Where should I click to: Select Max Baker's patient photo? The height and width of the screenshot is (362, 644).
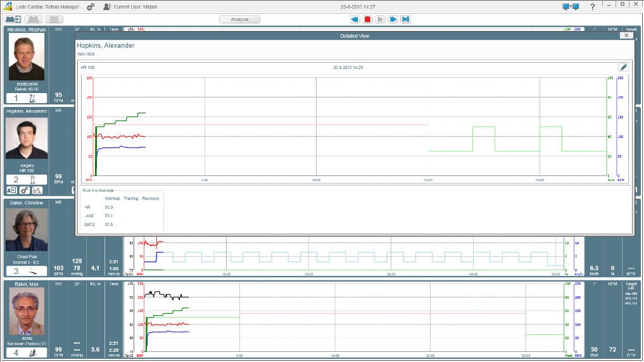(x=26, y=311)
